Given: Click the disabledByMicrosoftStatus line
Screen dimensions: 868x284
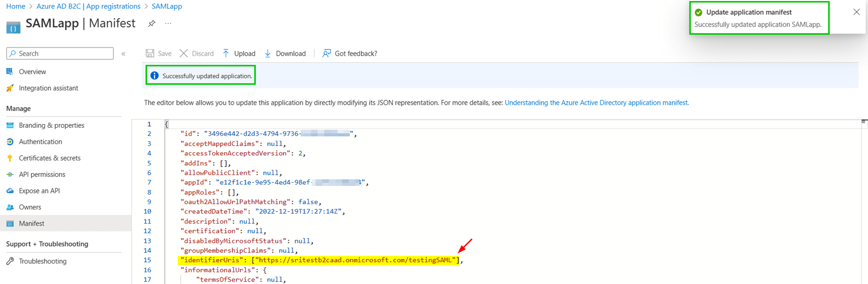Looking at the screenshot, I should (x=247, y=241).
